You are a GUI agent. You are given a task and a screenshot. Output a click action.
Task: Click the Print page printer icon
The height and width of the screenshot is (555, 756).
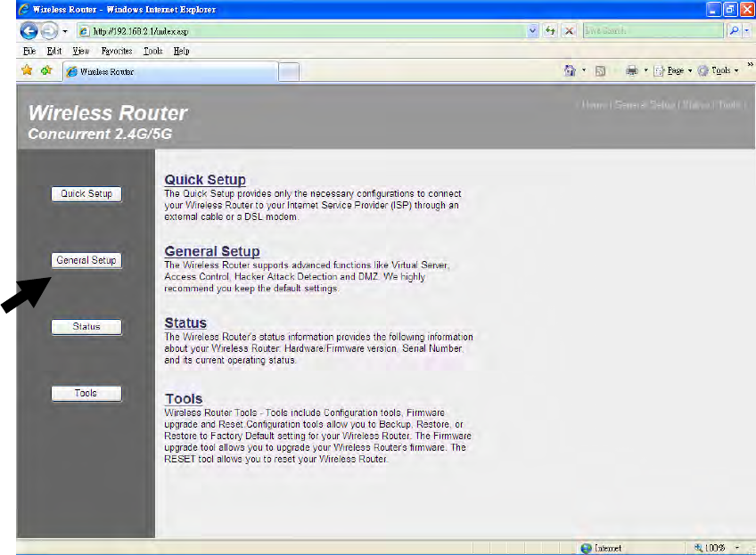(x=631, y=70)
